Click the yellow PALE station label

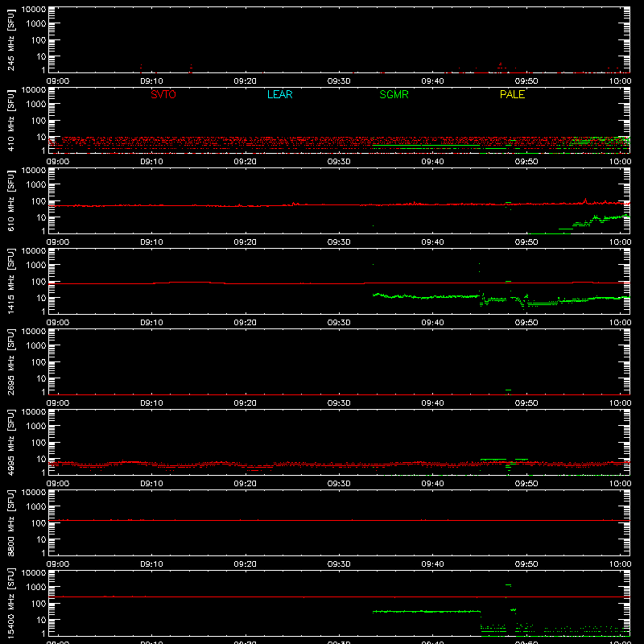(x=512, y=94)
